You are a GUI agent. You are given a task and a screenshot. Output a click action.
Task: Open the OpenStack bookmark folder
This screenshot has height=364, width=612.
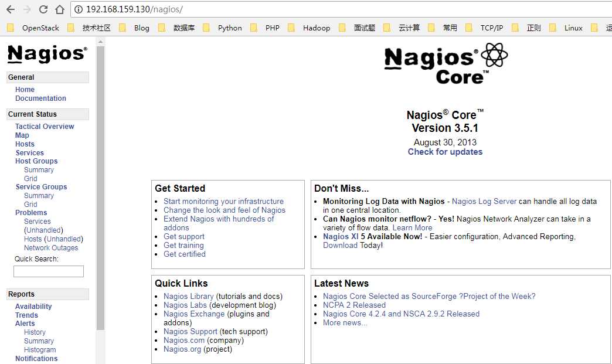click(33, 28)
